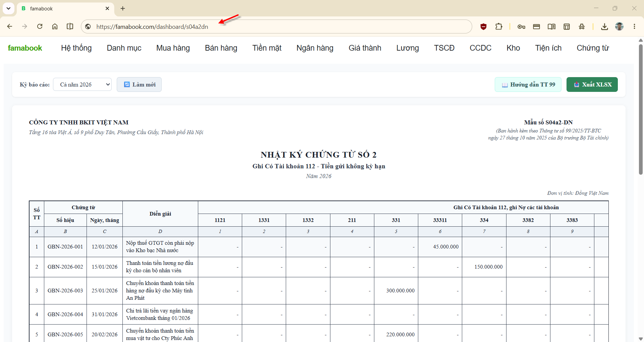Open the browser three-dot menu

[634, 26]
